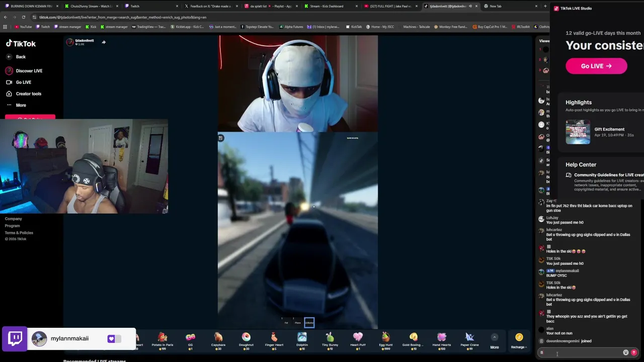Click Program footer link
This screenshot has width=644, height=362.
click(13, 226)
